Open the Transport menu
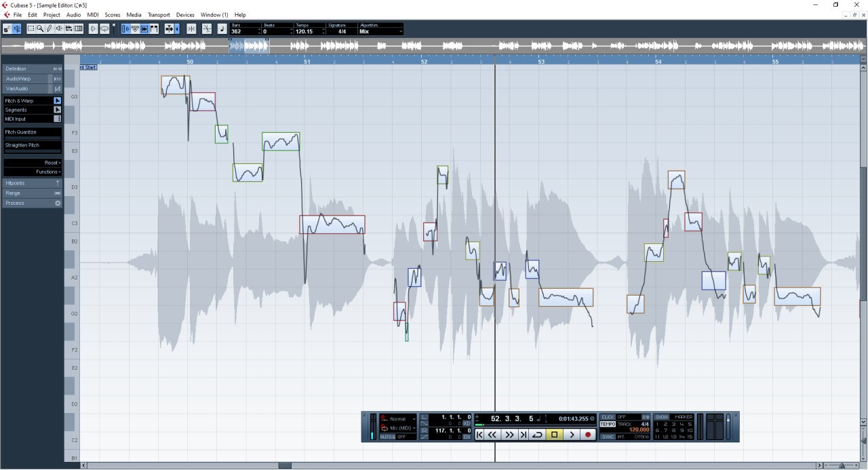This screenshot has height=470, width=868. pos(159,14)
